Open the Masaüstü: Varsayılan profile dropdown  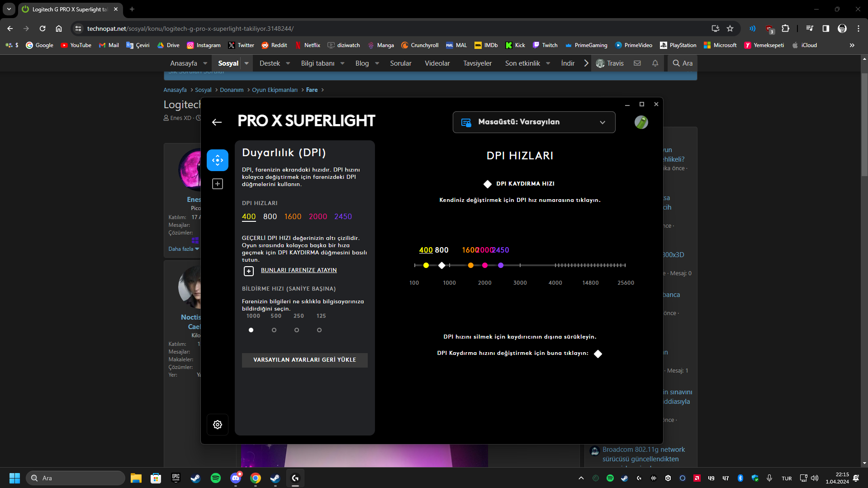pyautogui.click(x=534, y=122)
